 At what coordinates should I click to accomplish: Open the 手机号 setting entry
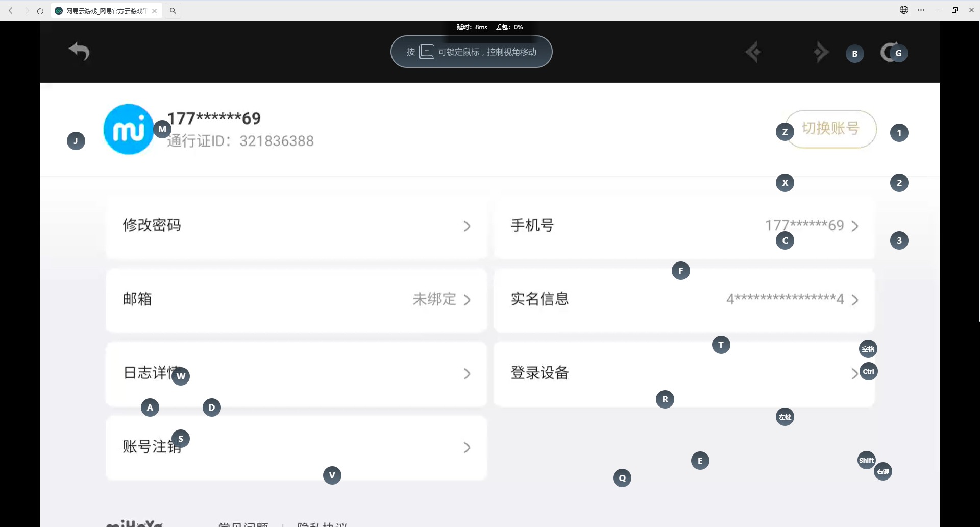click(x=684, y=226)
